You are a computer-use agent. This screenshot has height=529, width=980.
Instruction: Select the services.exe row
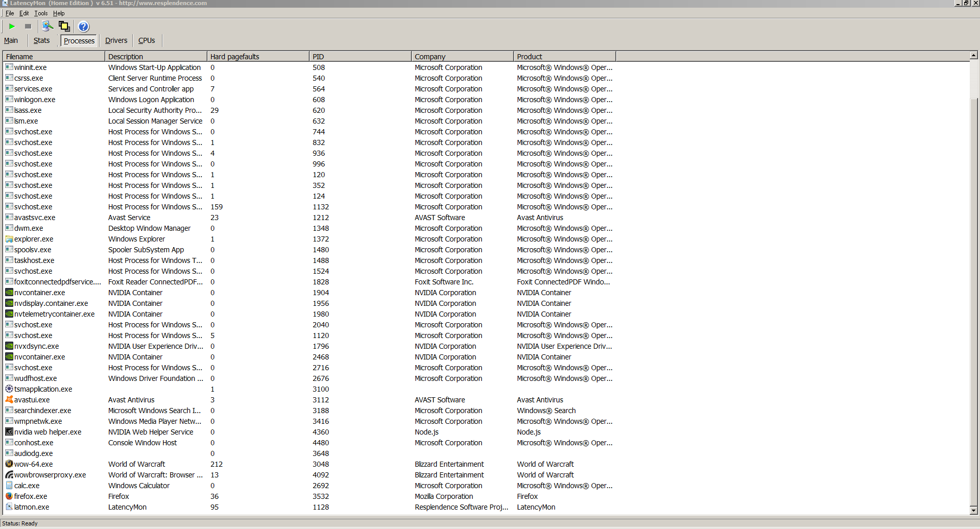tap(310, 89)
